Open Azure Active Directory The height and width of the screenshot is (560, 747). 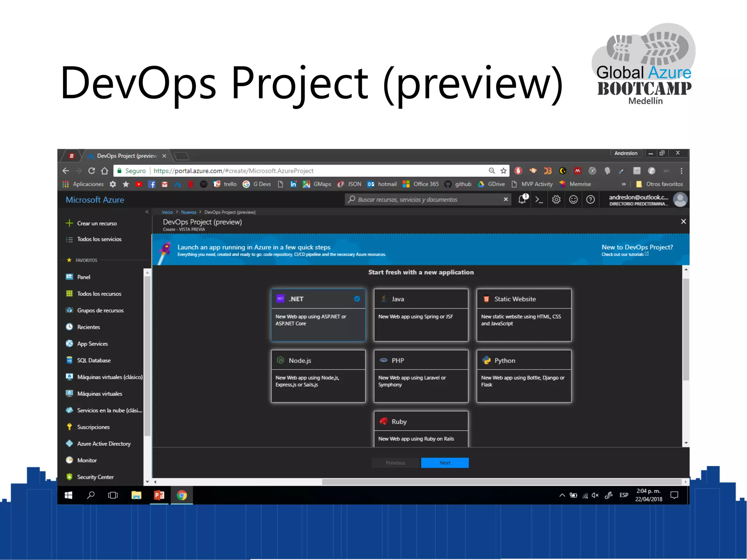point(98,444)
